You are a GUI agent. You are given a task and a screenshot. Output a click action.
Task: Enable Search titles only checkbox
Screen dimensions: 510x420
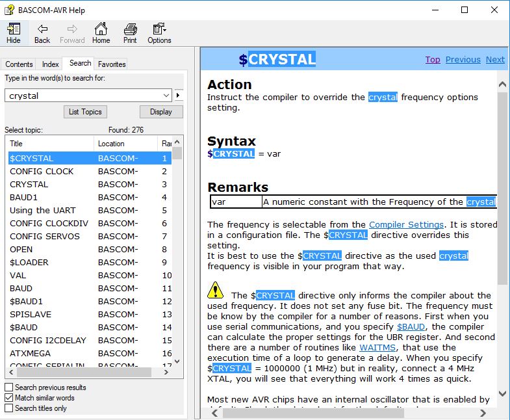click(9, 408)
